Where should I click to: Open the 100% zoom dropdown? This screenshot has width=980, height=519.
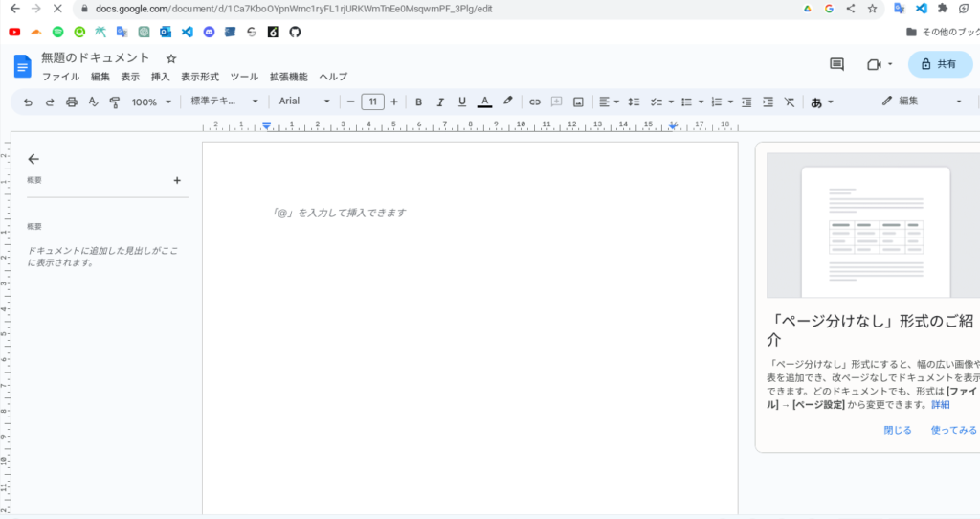[151, 102]
